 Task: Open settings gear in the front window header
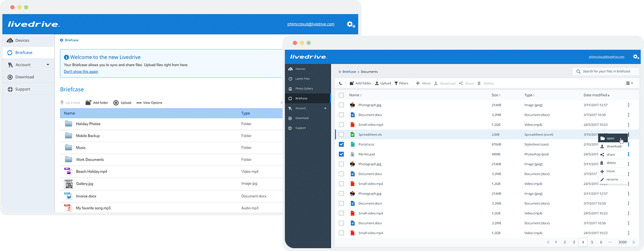coord(636,57)
